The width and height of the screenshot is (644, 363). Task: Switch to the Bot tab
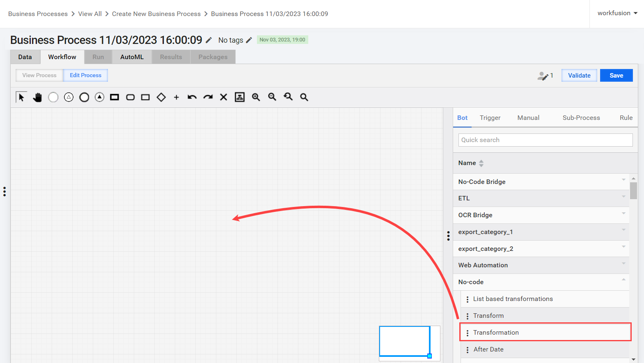(462, 118)
